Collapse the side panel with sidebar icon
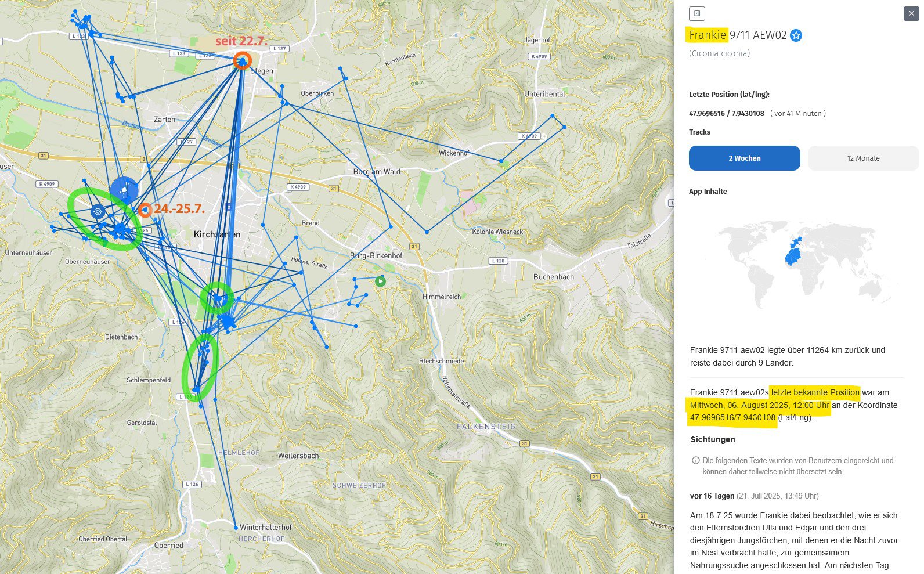 tap(696, 13)
